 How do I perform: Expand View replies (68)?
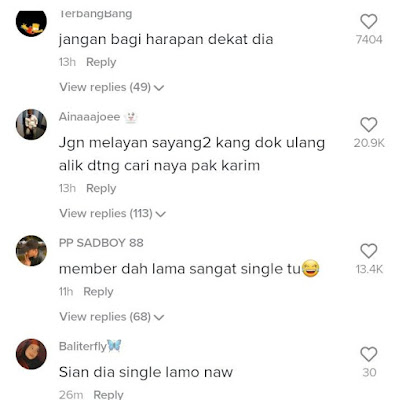[112, 317]
